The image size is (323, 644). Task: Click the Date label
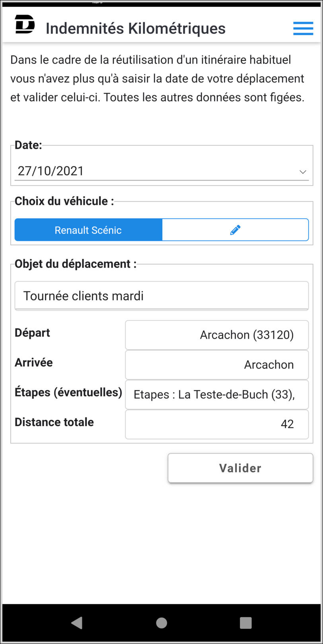28,145
